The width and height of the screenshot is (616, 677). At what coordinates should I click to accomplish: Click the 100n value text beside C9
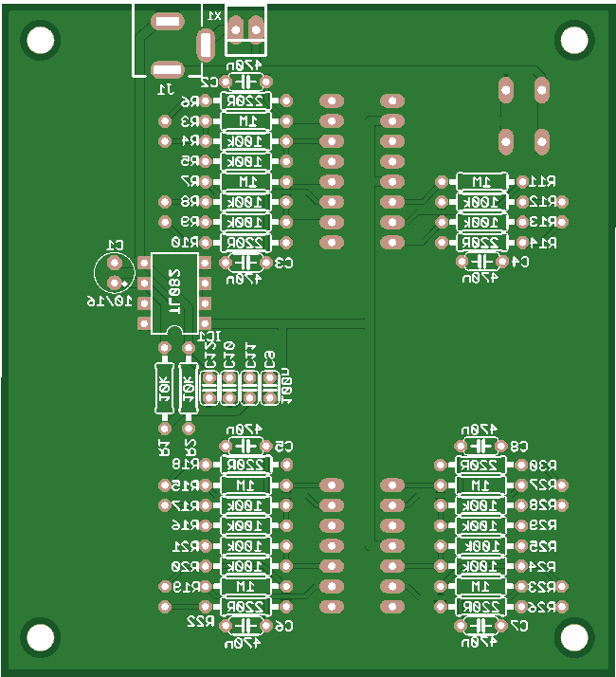(286, 387)
